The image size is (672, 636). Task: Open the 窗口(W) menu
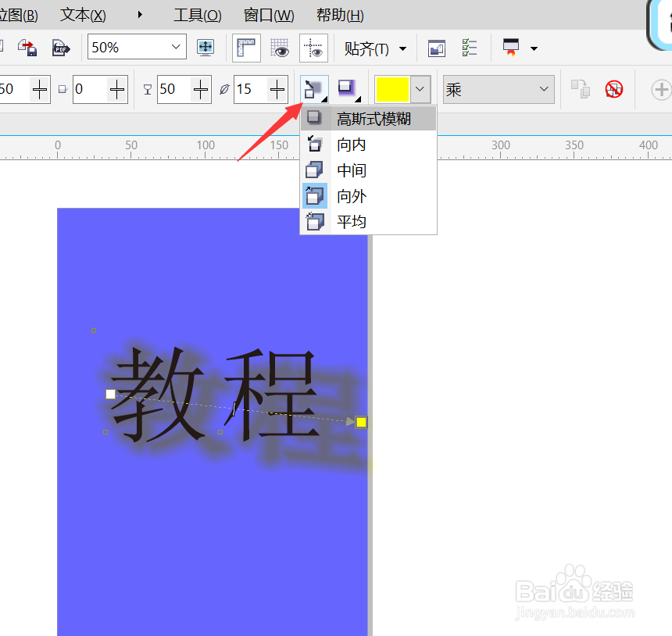pyautogui.click(x=269, y=16)
